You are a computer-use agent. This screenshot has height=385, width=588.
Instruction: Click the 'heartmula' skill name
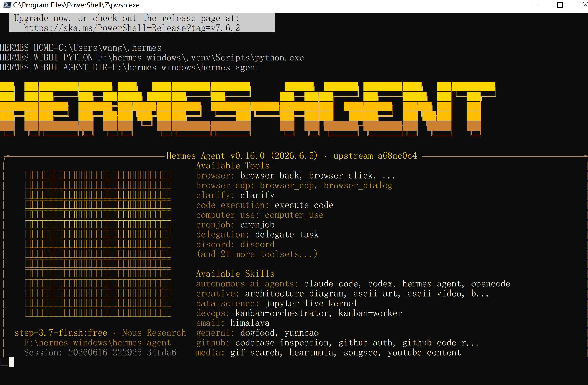click(x=311, y=353)
